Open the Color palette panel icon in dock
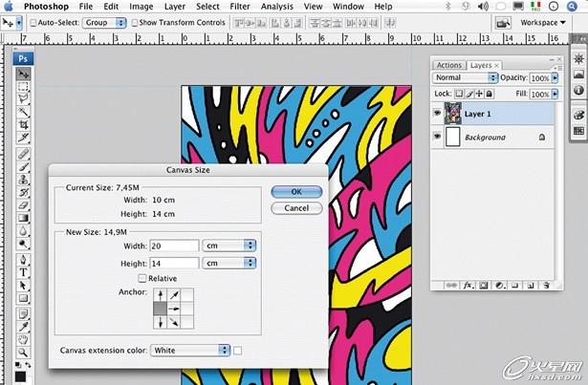 click(x=578, y=115)
